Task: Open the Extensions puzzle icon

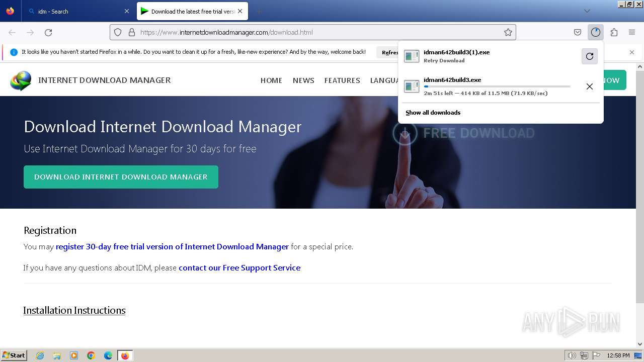Action: [x=614, y=32]
